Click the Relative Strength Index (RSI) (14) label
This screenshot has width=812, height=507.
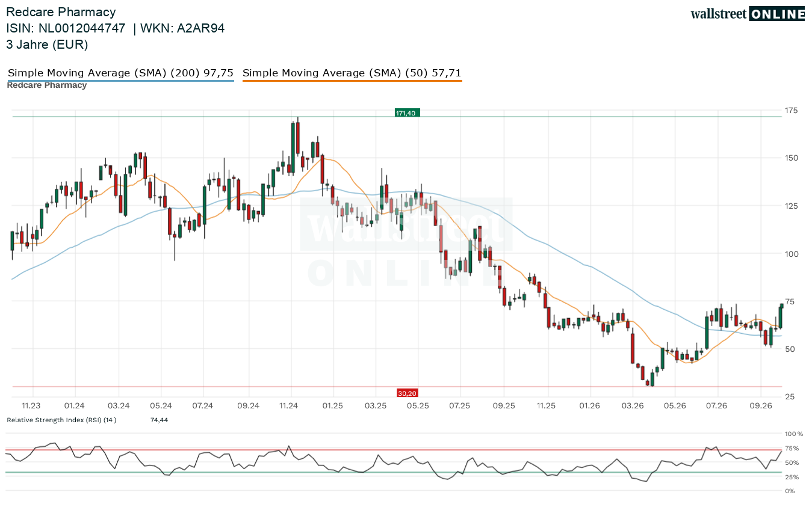point(61,420)
